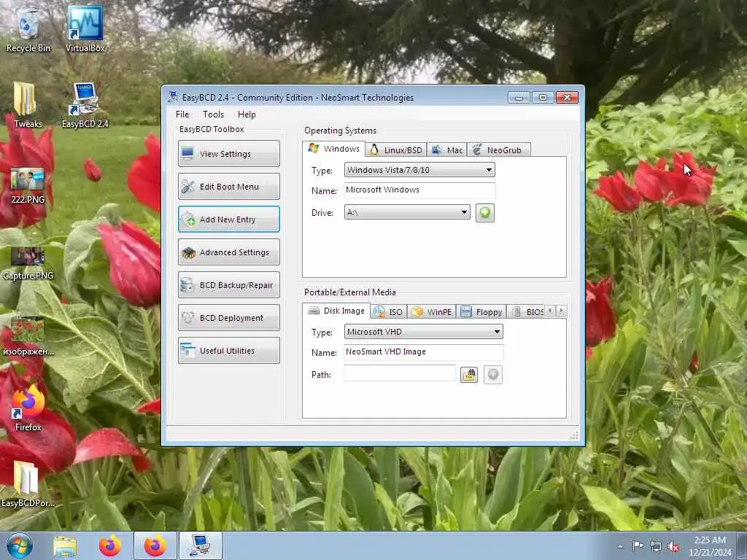
Task: Select the WinPE media tab
Action: coord(432,312)
